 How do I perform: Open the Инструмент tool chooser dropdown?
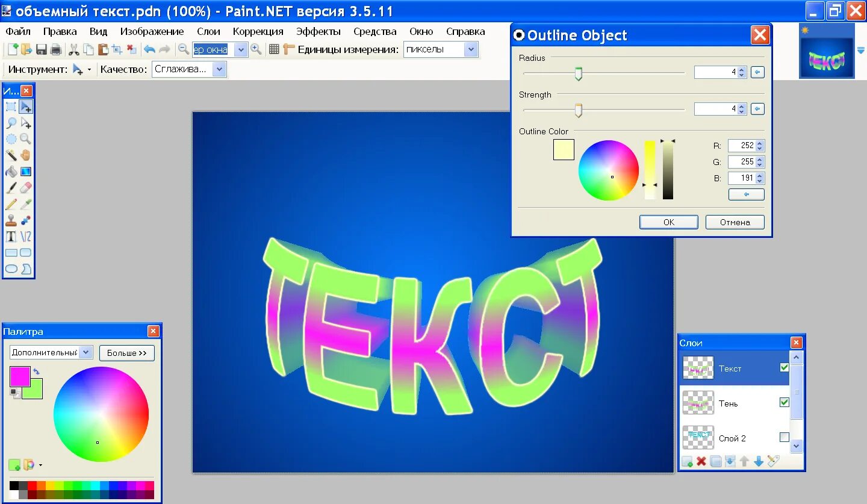90,70
